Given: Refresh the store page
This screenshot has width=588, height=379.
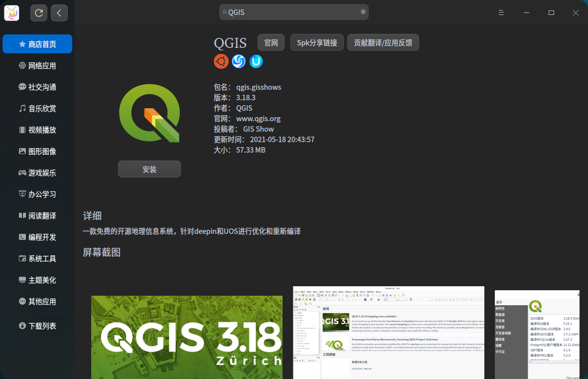Looking at the screenshot, I should [39, 13].
